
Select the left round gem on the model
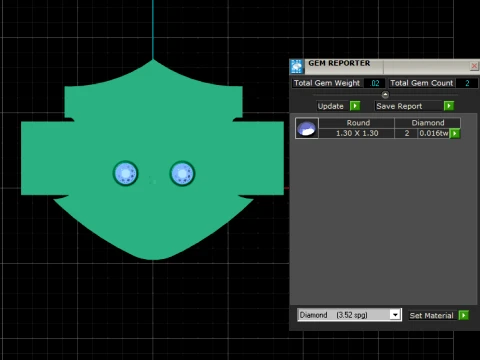point(126,174)
